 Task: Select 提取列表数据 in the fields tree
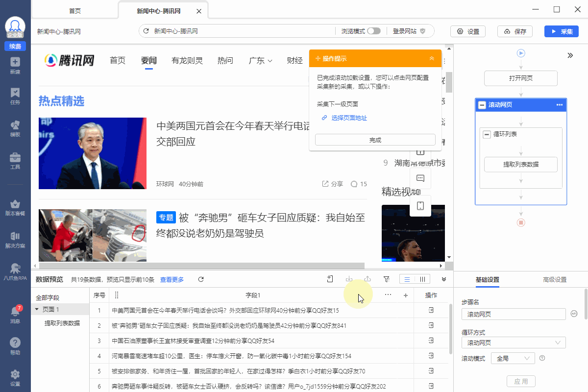click(62, 323)
